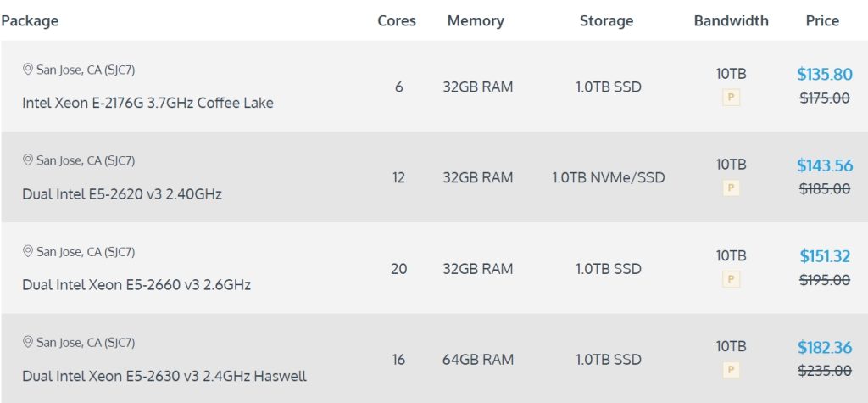Click the premium bandwidth icon for E5-2660 v3

(731, 279)
